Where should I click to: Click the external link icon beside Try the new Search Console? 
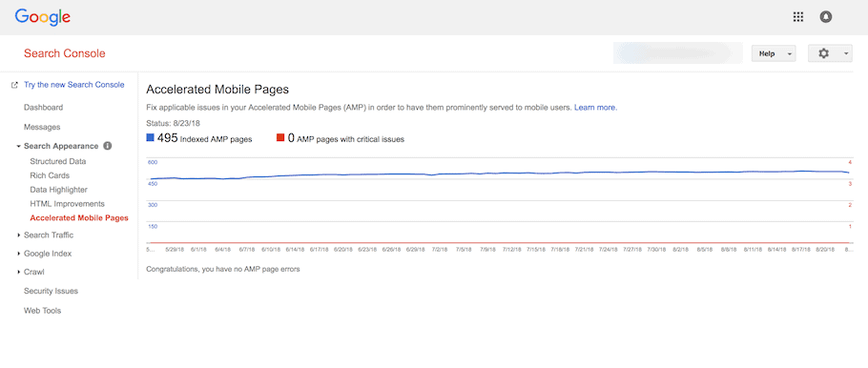(x=15, y=85)
